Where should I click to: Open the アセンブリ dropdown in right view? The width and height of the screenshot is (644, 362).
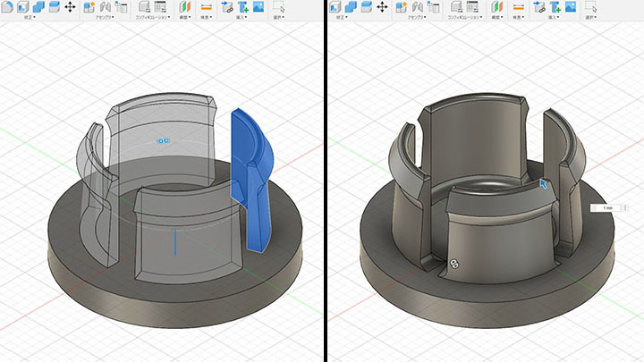pyautogui.click(x=417, y=17)
